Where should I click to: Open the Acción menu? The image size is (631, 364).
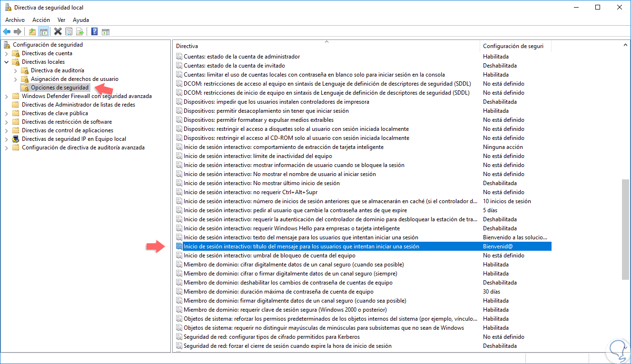click(41, 20)
